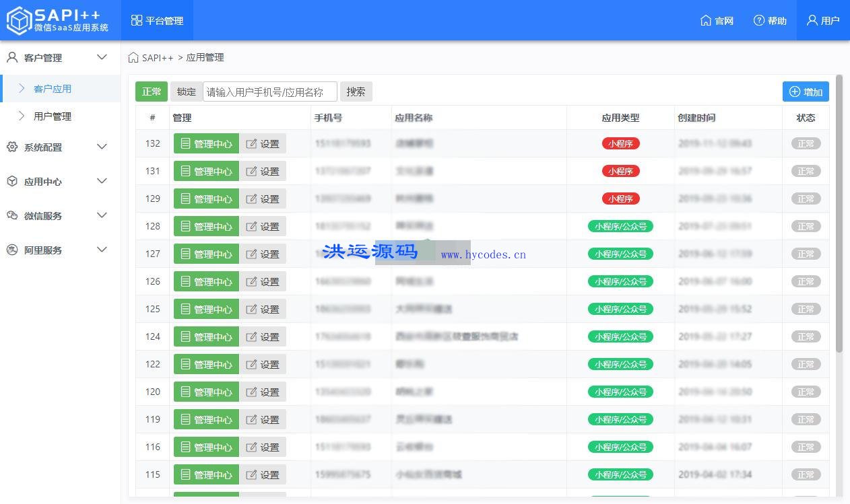Viewport: 850px width, 504px height.
Task: Open the 帮助 help link
Action: tap(770, 20)
